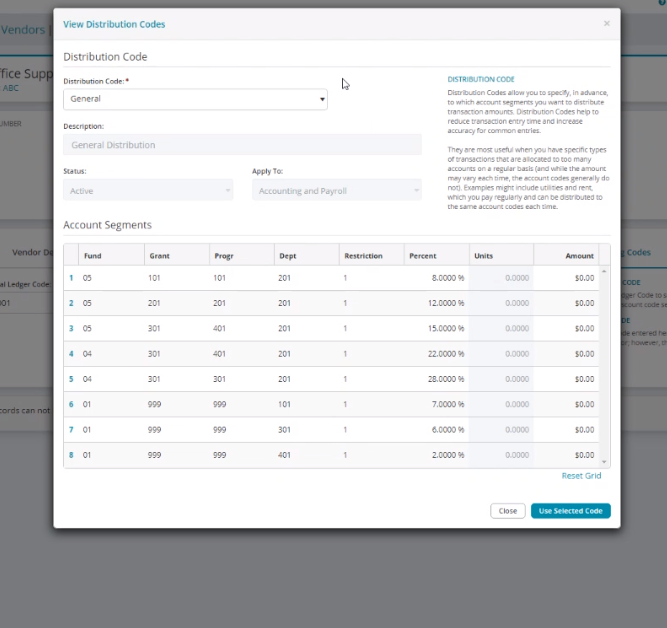The height and width of the screenshot is (628, 667).
Task: Select row number 4 in the grid
Action: [71, 354]
